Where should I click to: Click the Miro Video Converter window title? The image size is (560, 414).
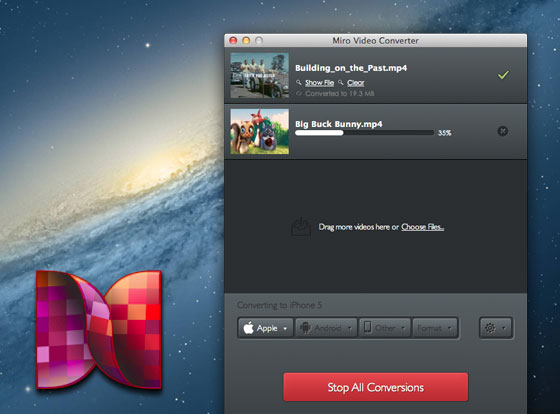[x=375, y=41]
